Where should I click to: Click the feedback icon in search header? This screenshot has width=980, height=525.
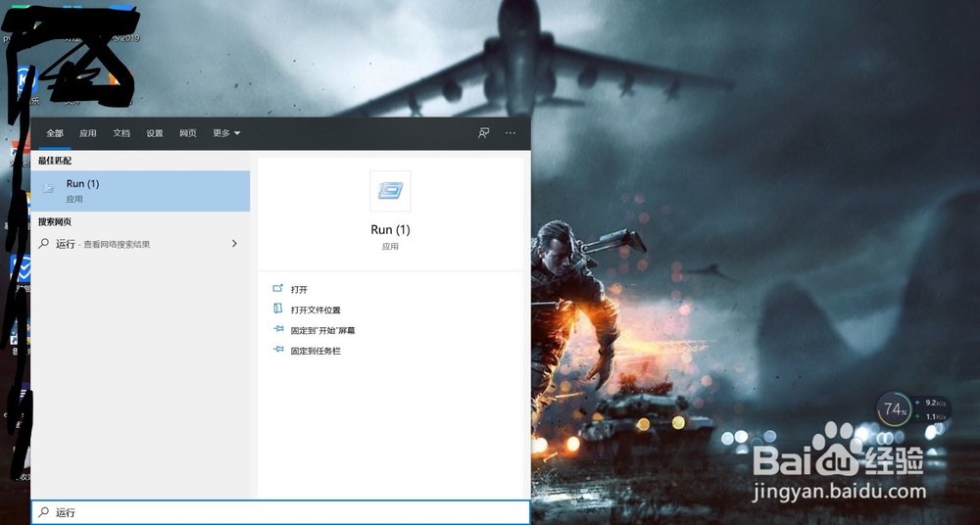click(x=484, y=133)
